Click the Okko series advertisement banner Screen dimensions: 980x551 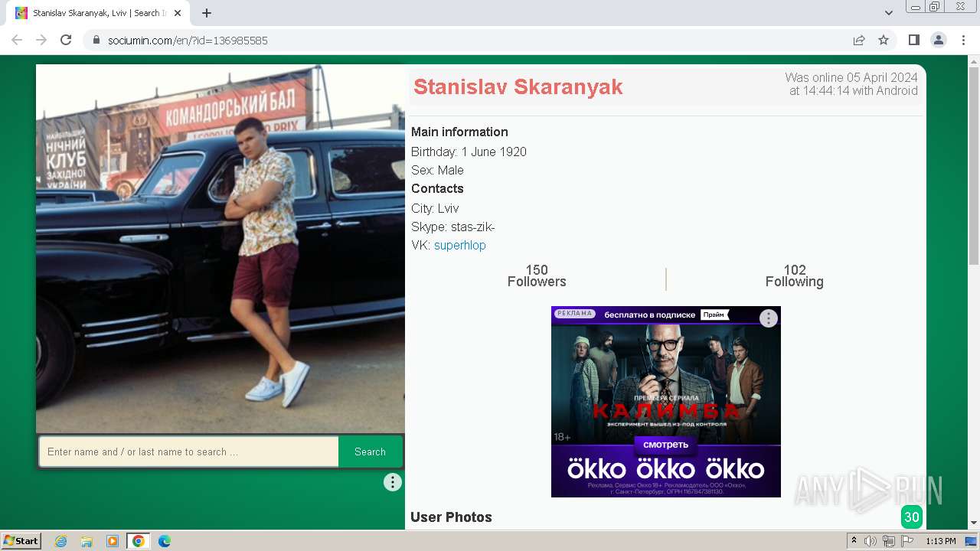click(x=666, y=402)
